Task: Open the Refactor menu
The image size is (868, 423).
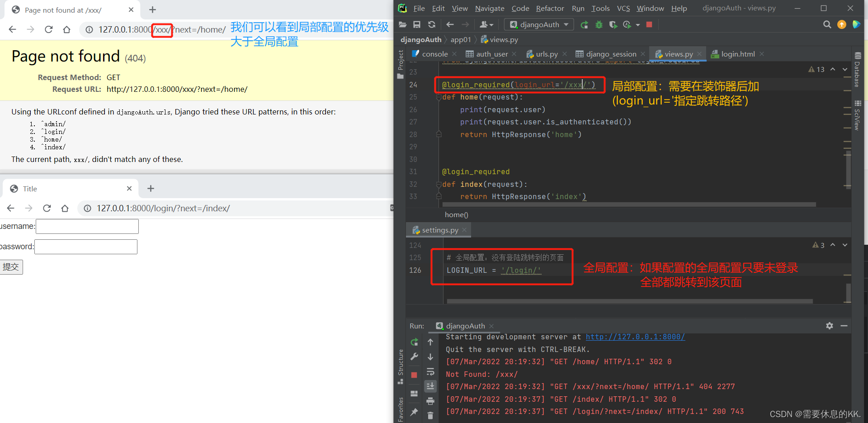Action: pyautogui.click(x=550, y=8)
